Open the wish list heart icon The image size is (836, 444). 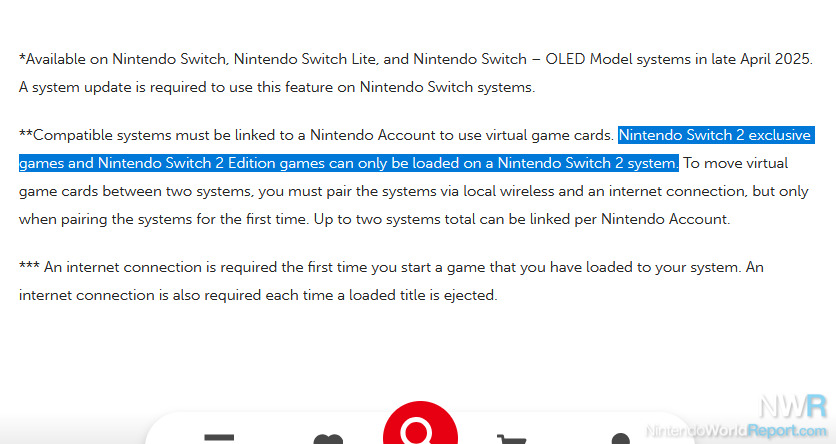328,439
